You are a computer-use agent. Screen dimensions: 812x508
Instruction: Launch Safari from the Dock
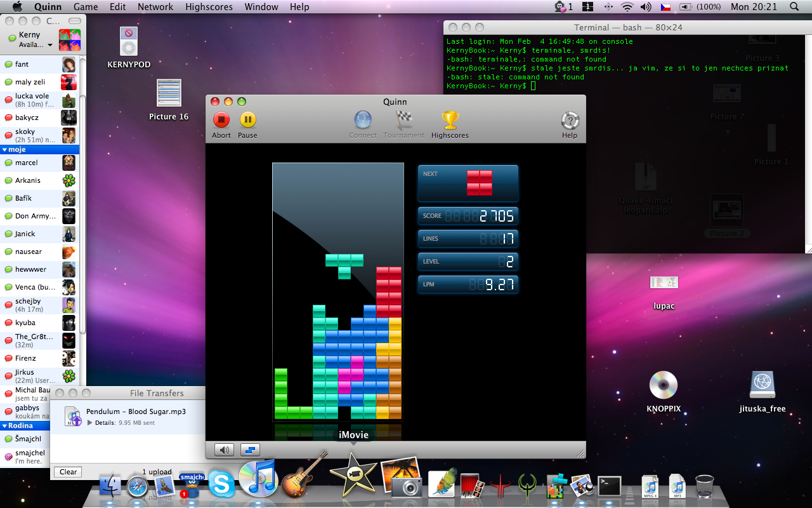click(138, 486)
